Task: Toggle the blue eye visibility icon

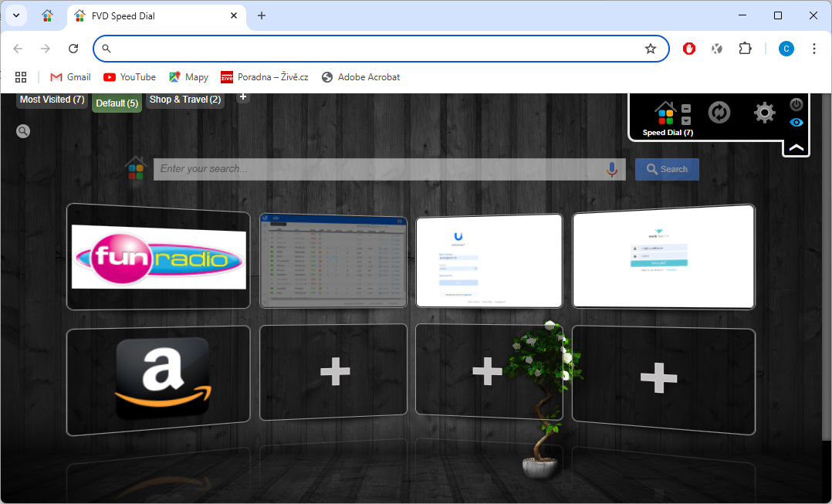Action: click(796, 122)
